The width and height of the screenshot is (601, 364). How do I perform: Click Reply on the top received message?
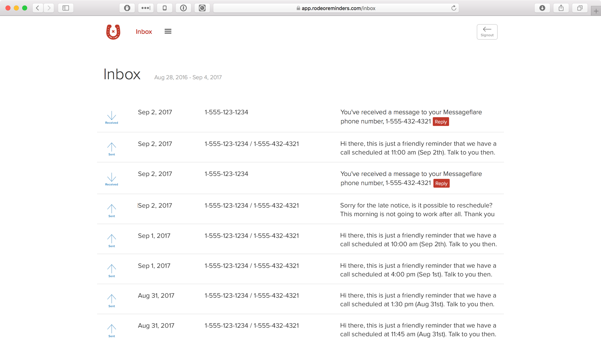click(x=440, y=122)
